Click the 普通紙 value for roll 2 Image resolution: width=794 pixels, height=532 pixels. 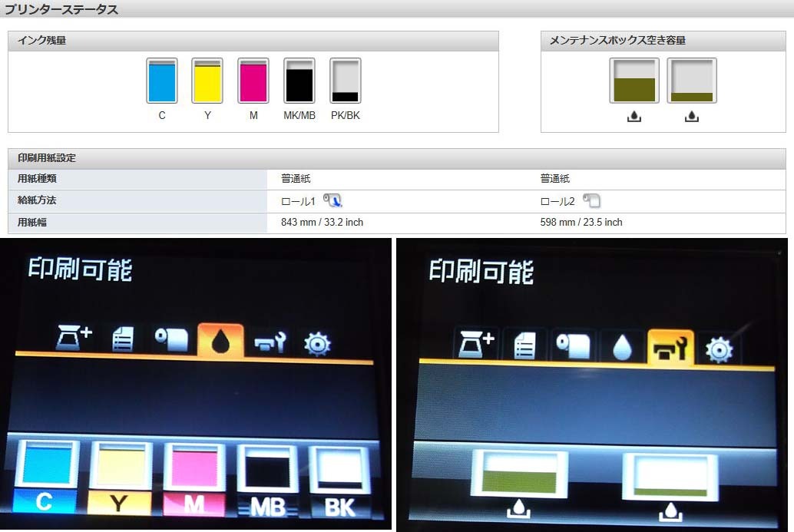555,179
